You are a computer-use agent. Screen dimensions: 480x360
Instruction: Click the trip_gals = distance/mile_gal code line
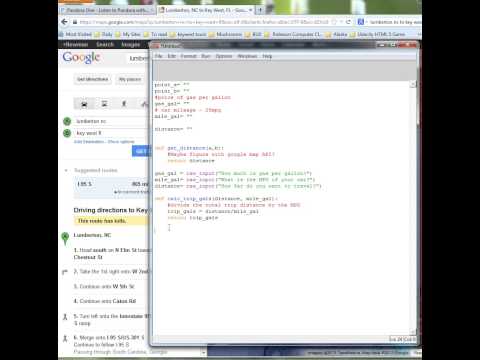213,211
